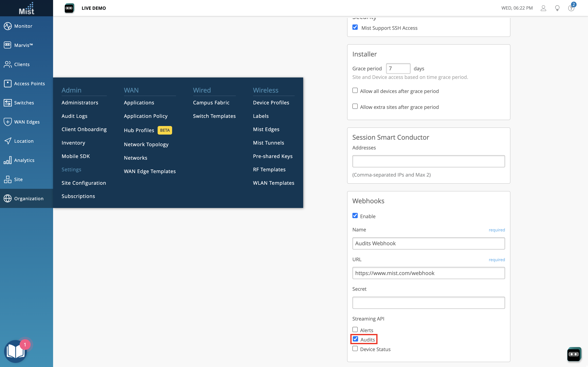Click the WAN Edges shield icon
The image size is (588, 367).
pyautogui.click(x=8, y=122)
